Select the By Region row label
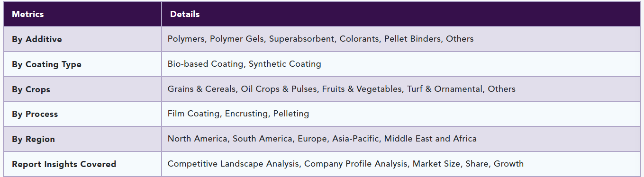This screenshot has width=644, height=177. (33, 139)
